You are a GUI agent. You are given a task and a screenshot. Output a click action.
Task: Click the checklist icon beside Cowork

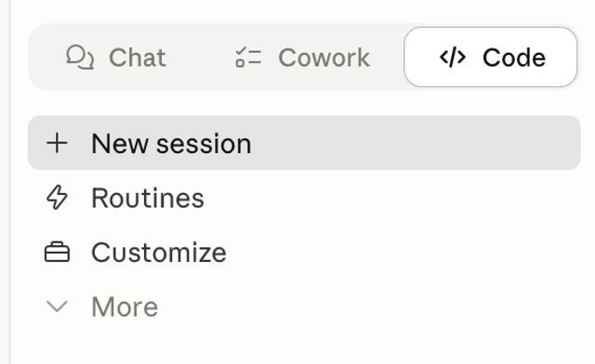point(248,58)
